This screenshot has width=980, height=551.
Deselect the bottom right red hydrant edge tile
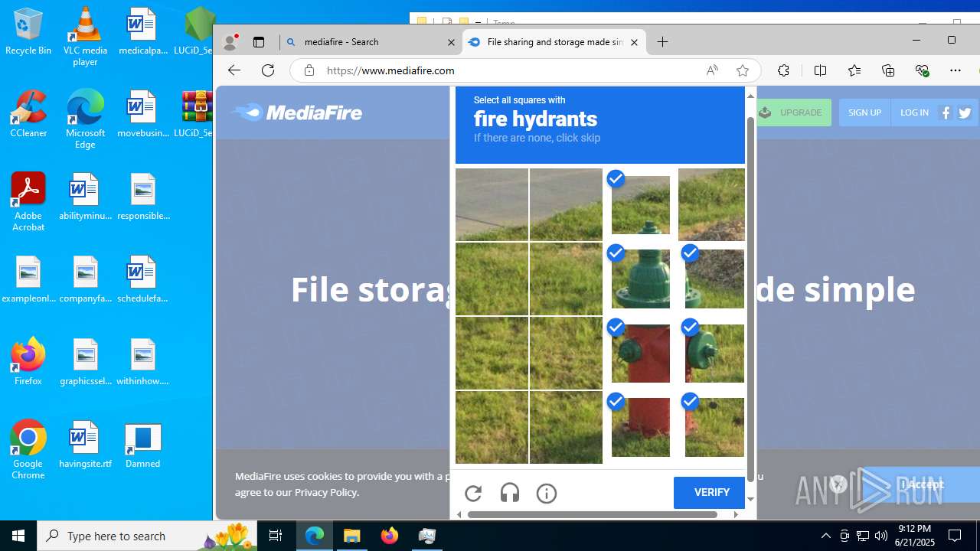coord(714,427)
